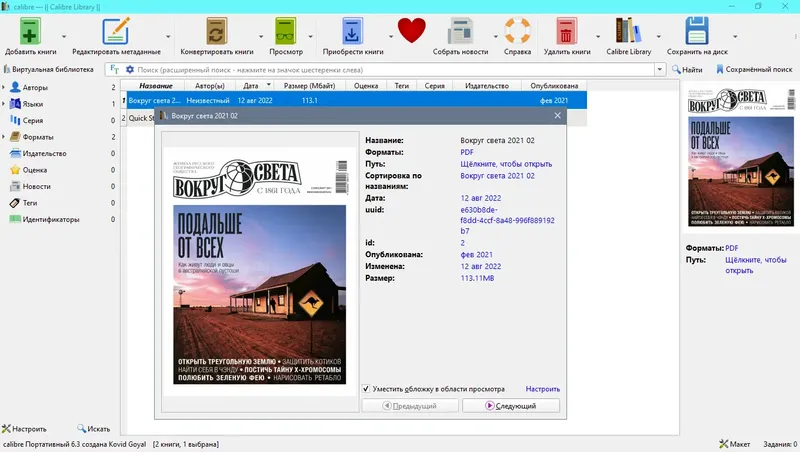The height and width of the screenshot is (452, 800).
Task: Sort by Серия column header
Action: tap(434, 86)
